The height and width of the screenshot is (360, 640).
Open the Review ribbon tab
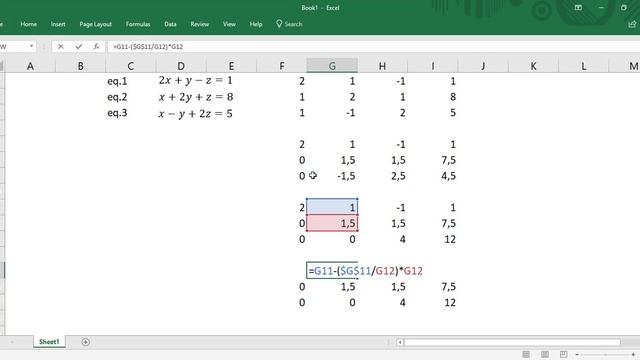point(200,24)
